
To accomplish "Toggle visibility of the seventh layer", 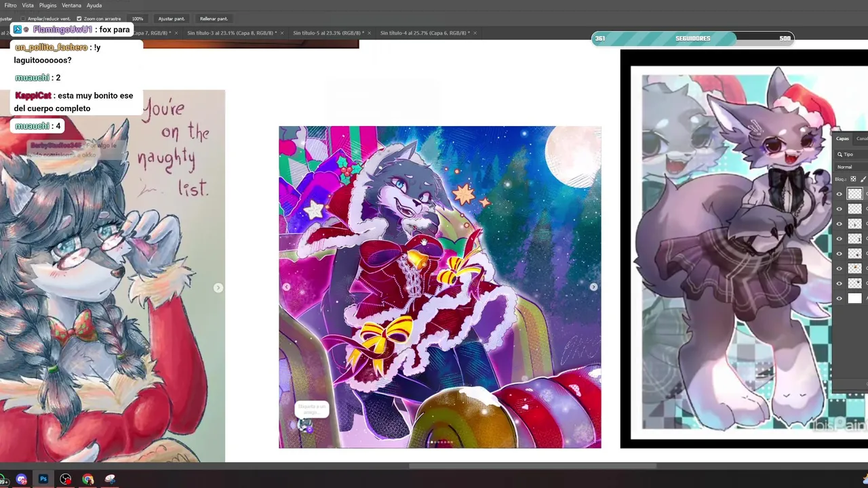I will (840, 283).
